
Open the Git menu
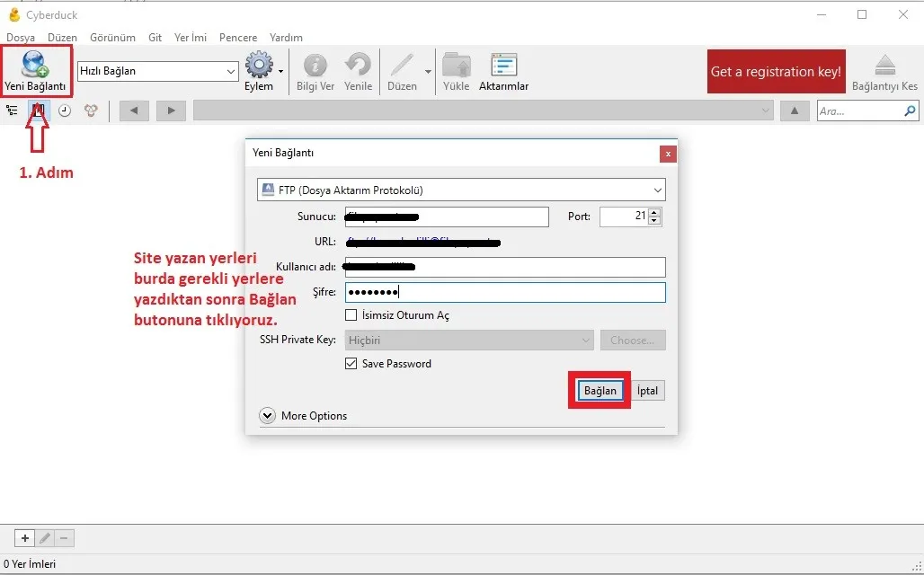coord(155,38)
